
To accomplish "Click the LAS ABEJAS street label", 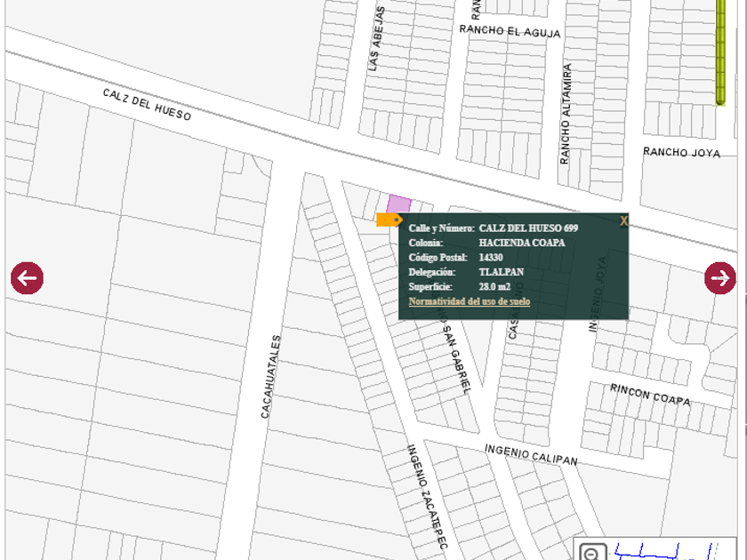I will pyautogui.click(x=376, y=39).
